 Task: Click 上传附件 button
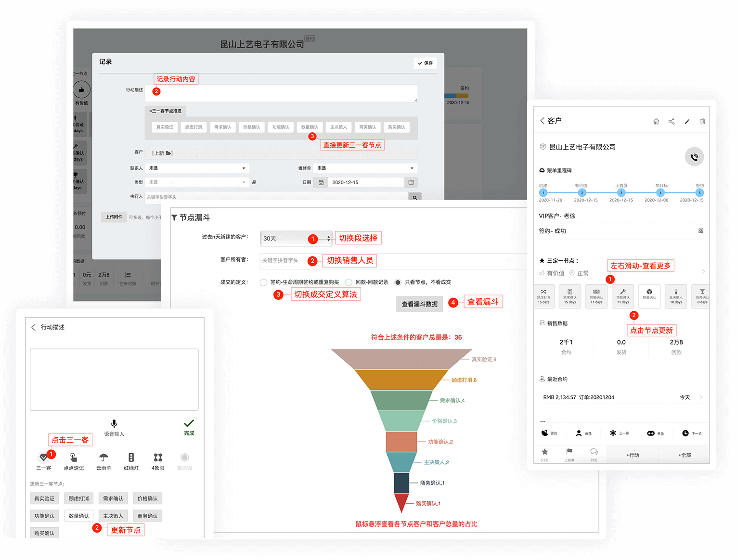point(114,217)
